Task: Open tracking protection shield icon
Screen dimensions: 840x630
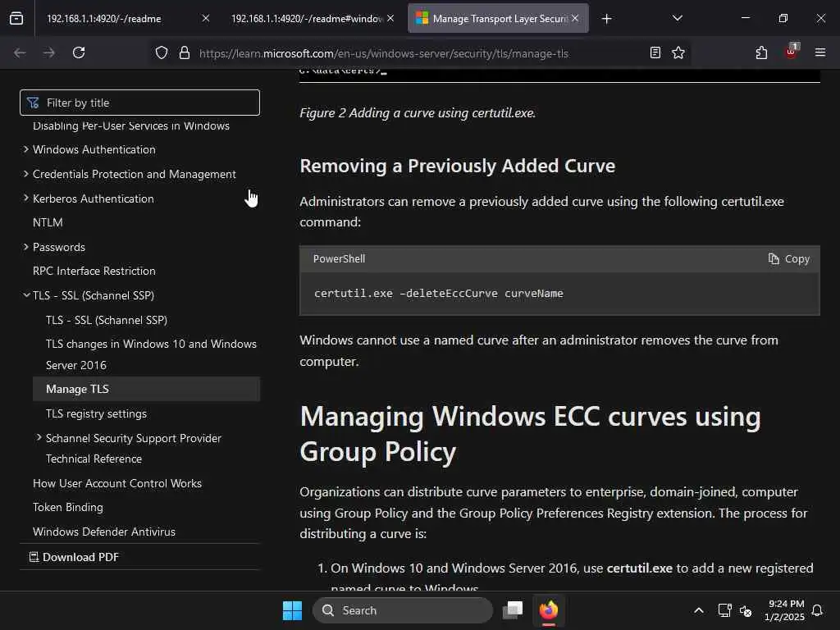Action: pyautogui.click(x=162, y=52)
